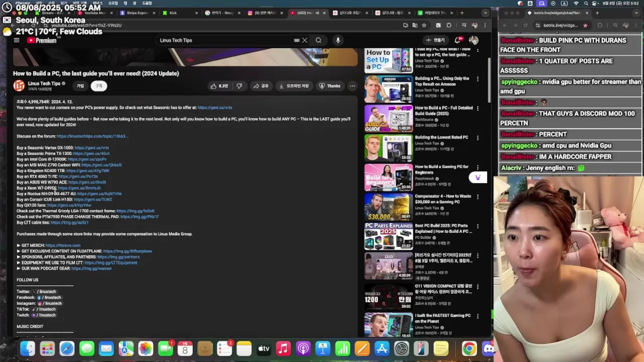
Task: Open System Settings from the Dock
Action: point(401,348)
